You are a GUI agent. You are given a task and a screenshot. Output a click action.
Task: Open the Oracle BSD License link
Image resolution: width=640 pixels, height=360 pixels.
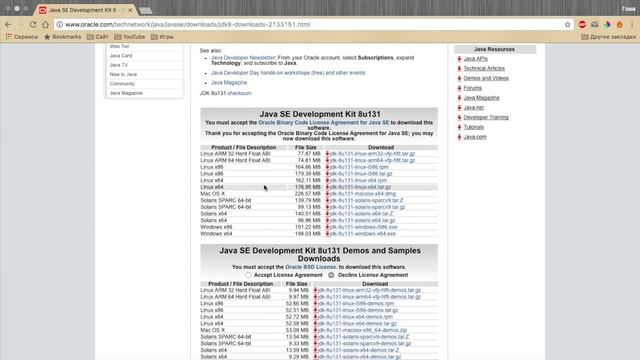point(311,267)
